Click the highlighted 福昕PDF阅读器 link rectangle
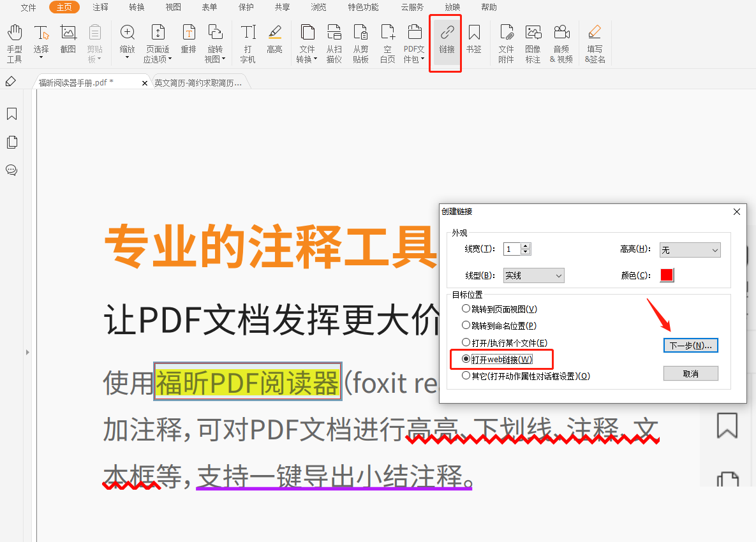The height and width of the screenshot is (542, 756). click(248, 381)
